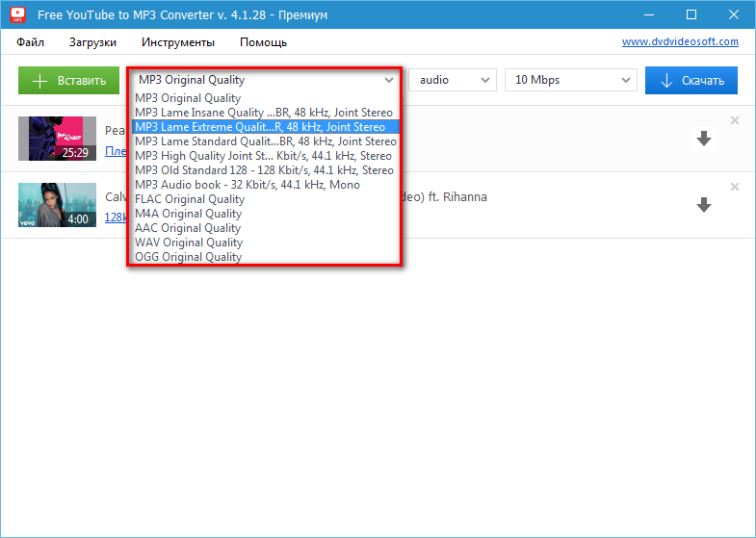Open the Файл menu
Screen dimensions: 756x538
(x=31, y=42)
